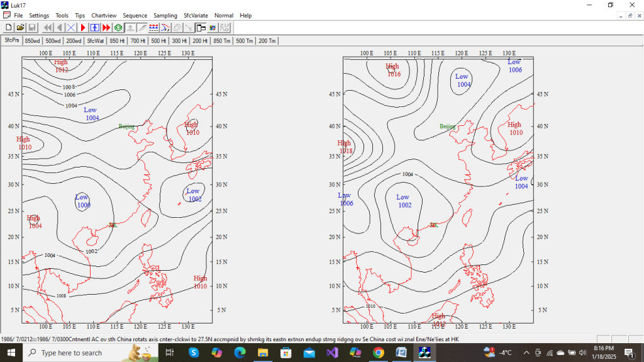Click the colorful palette toolbar icon
644x362 pixels.
click(213, 28)
